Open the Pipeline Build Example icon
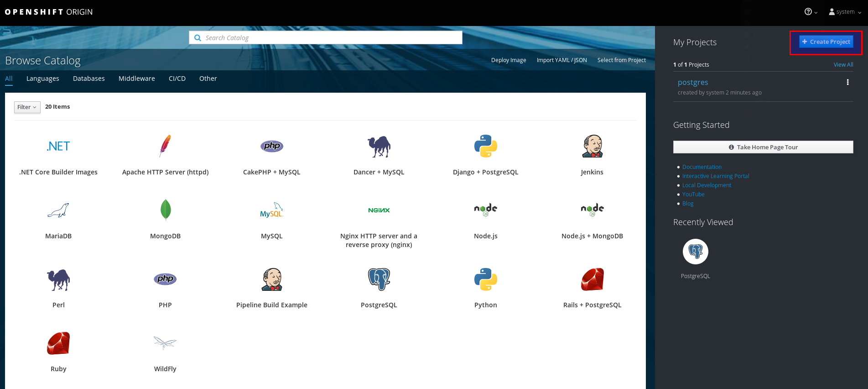Screen dimensions: 868x389 pyautogui.click(x=272, y=279)
